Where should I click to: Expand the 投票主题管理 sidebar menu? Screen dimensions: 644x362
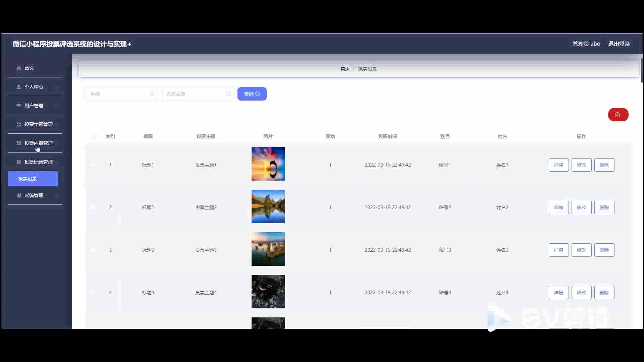35,124
